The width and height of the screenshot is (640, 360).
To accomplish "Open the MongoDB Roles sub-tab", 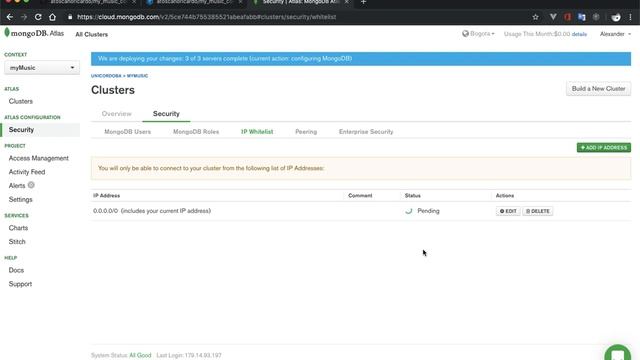I will pyautogui.click(x=196, y=132).
